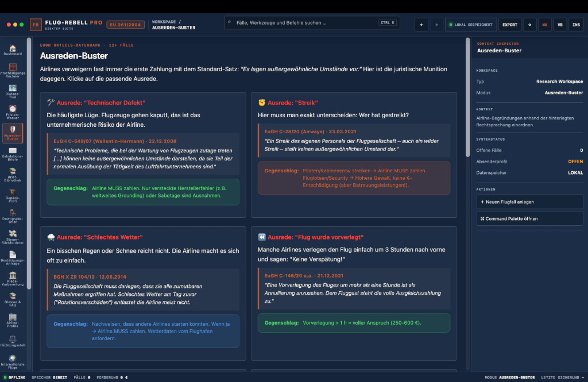The height and width of the screenshot is (382, 588).
Task: Click Neuen Flugfall anlegen button
Action: (x=529, y=202)
